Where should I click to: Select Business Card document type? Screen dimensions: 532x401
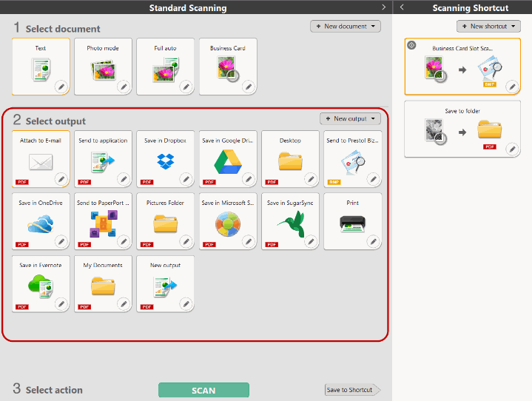(227, 67)
